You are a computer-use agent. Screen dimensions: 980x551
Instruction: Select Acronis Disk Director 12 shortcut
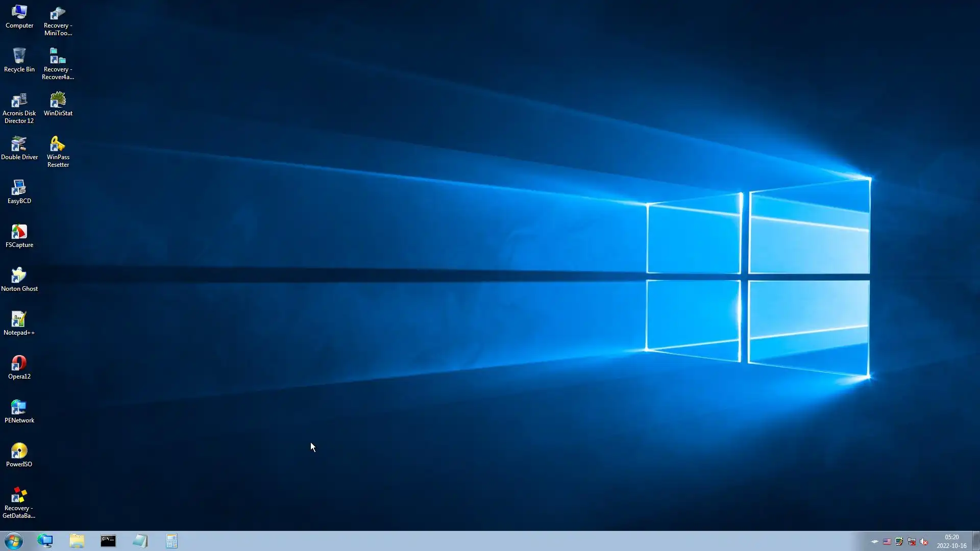[19, 107]
